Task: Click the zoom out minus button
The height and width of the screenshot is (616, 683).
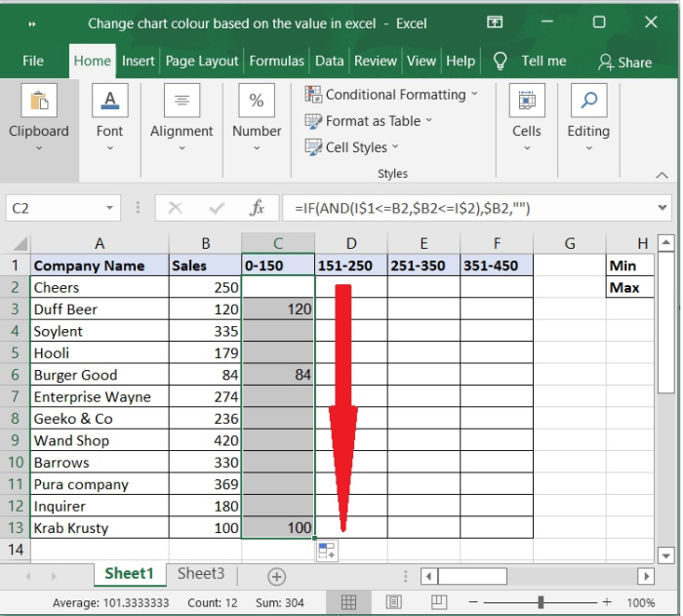Action: (x=473, y=602)
